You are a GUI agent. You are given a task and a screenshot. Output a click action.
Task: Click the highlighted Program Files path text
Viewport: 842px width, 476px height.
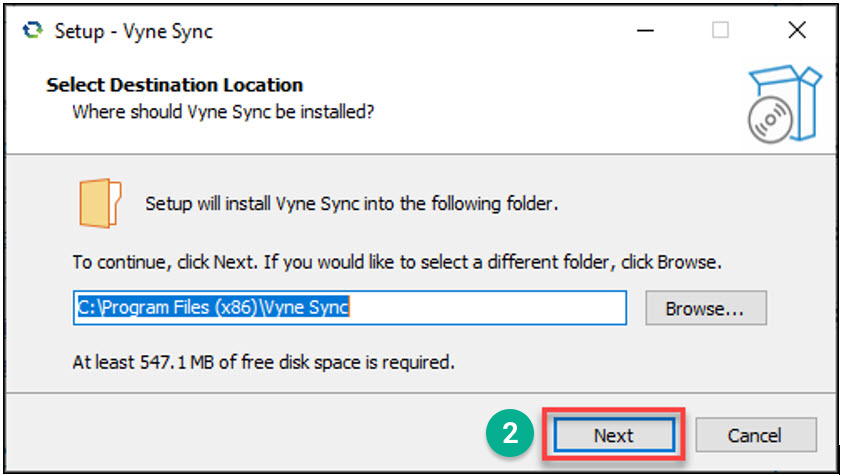click(212, 308)
